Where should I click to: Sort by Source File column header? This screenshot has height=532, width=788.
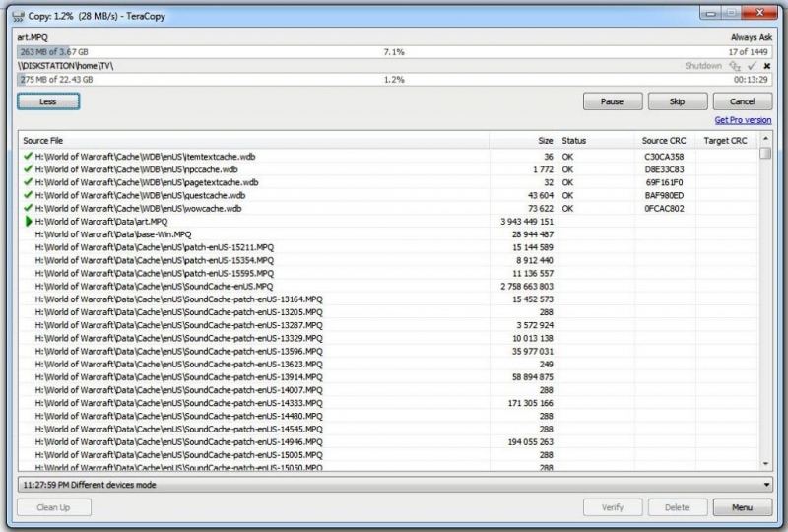point(254,141)
